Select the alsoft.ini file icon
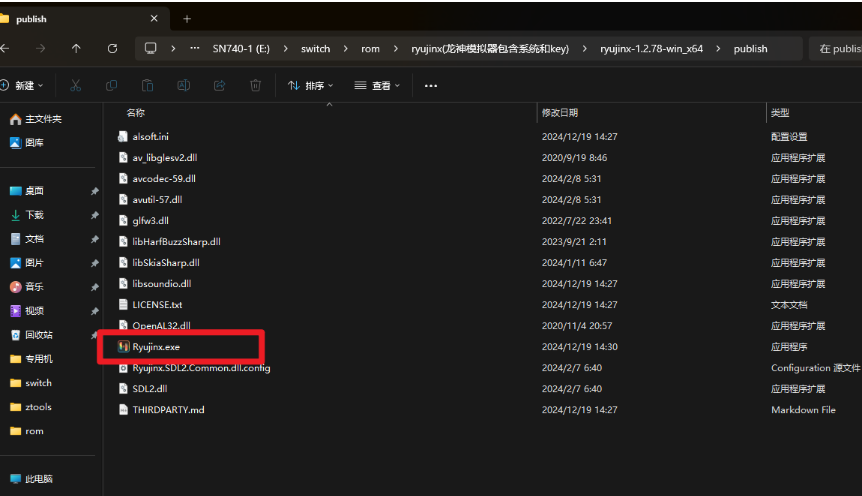This screenshot has height=496, width=862. point(124,136)
